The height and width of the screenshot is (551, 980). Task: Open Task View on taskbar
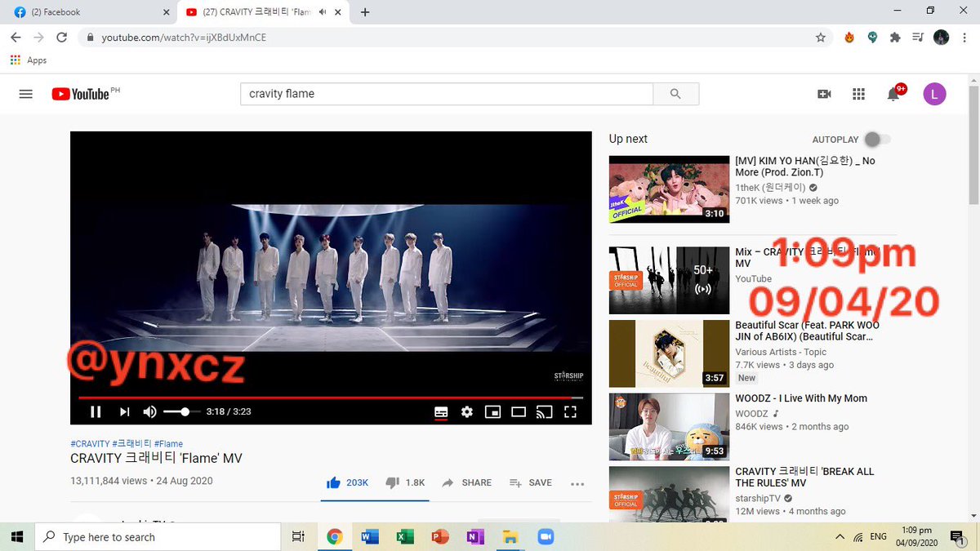click(298, 536)
